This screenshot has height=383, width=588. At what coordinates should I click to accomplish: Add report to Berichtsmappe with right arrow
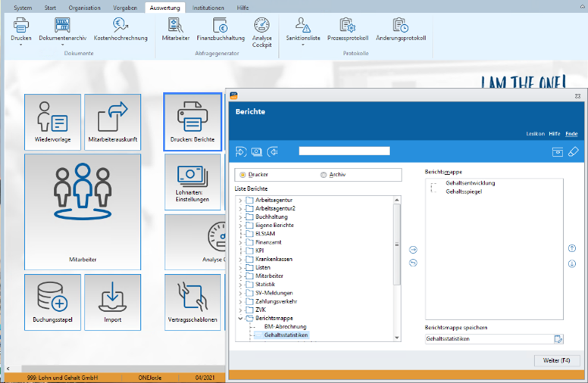click(413, 250)
